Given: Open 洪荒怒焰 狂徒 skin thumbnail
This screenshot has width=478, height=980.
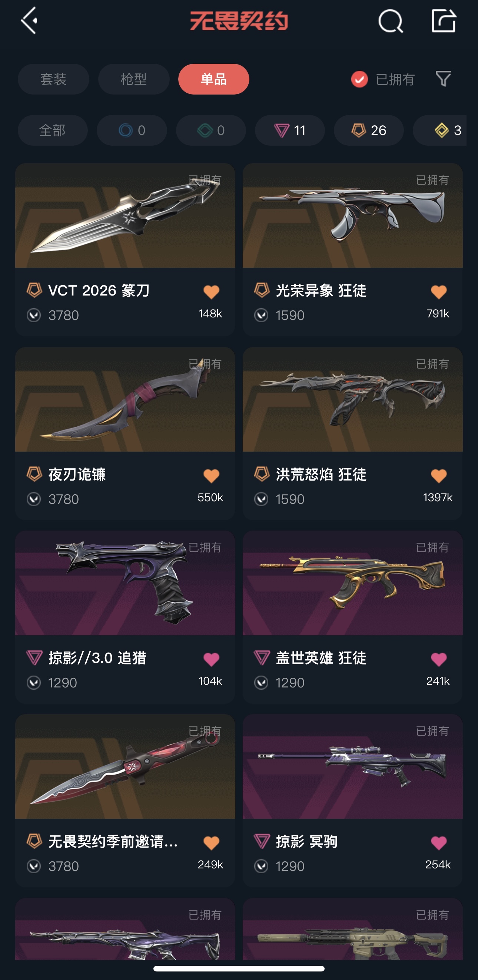Looking at the screenshot, I should pos(352,399).
